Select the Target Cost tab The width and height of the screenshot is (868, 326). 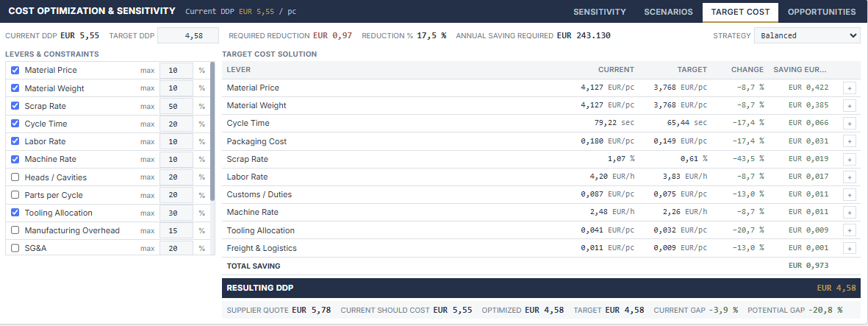click(x=740, y=13)
